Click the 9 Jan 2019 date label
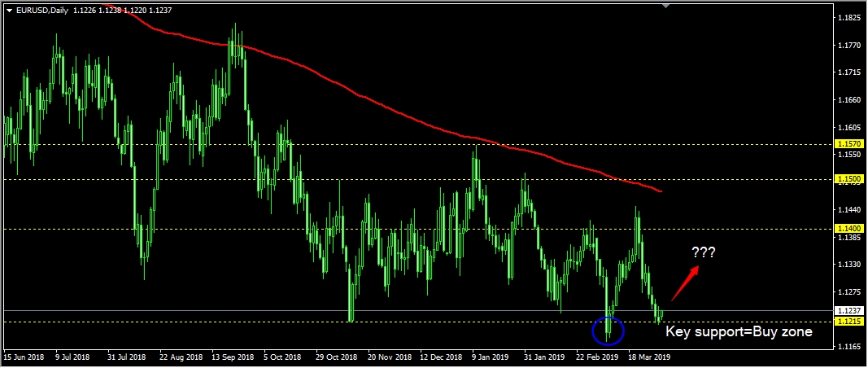Image resolution: width=868 pixels, height=368 pixels. point(491,357)
